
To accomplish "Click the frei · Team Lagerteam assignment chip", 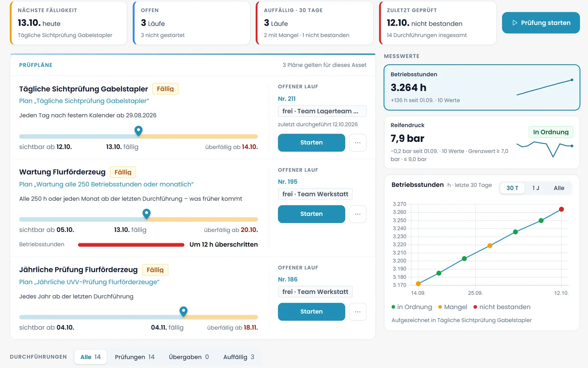I will (322, 111).
